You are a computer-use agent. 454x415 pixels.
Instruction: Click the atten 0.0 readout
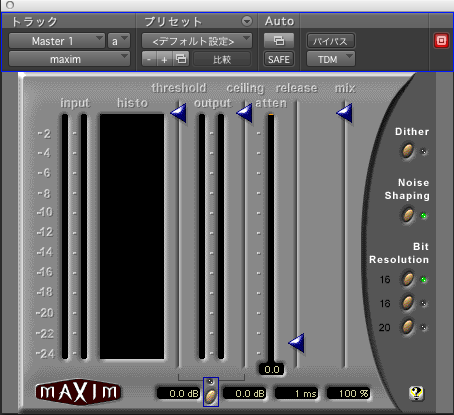(271, 369)
